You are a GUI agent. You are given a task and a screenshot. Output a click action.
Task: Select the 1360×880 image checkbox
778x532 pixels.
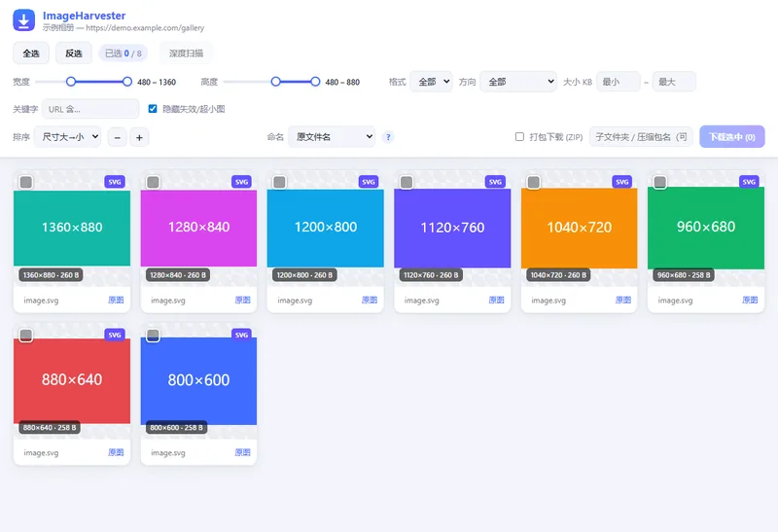26,182
